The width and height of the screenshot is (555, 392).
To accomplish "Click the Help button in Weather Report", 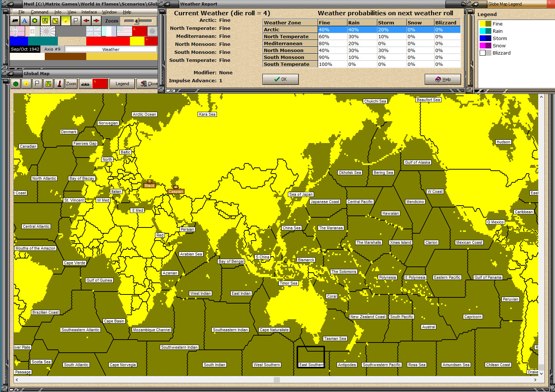I will [443, 79].
